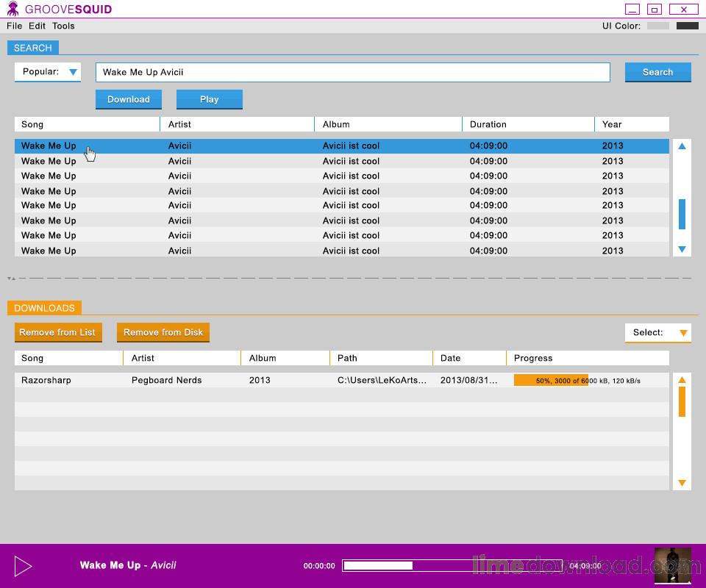Click Pegboard Nerds artist cell
This screenshot has width=706, height=588.
(167, 380)
